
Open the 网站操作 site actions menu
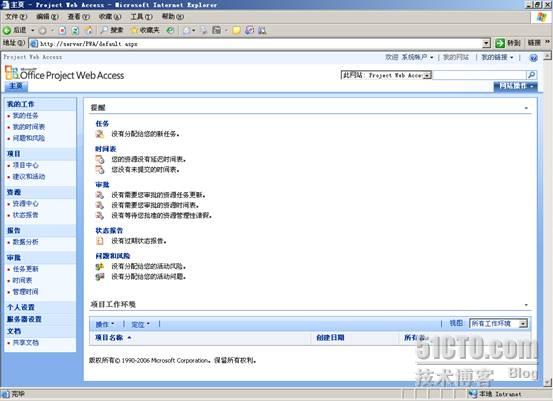[x=516, y=86]
